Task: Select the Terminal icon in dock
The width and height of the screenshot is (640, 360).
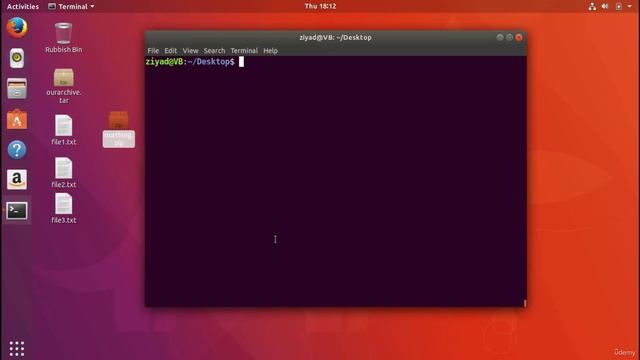Action: tap(17, 211)
